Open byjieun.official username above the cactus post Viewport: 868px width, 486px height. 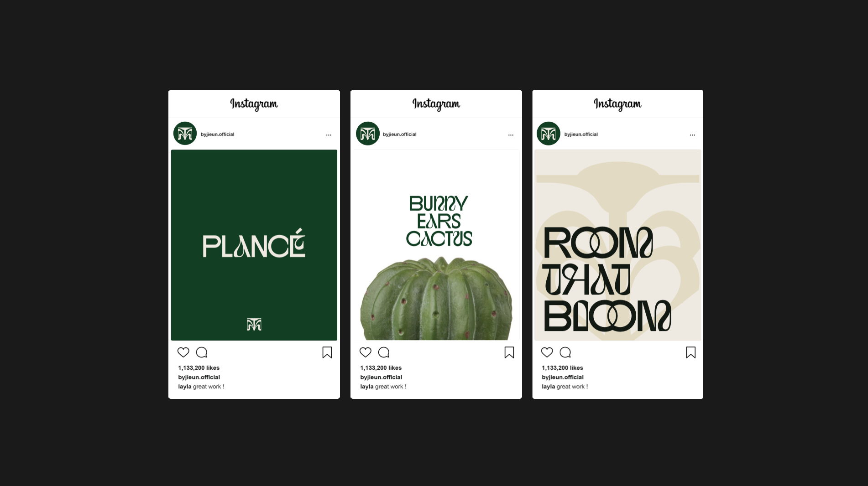click(x=399, y=134)
